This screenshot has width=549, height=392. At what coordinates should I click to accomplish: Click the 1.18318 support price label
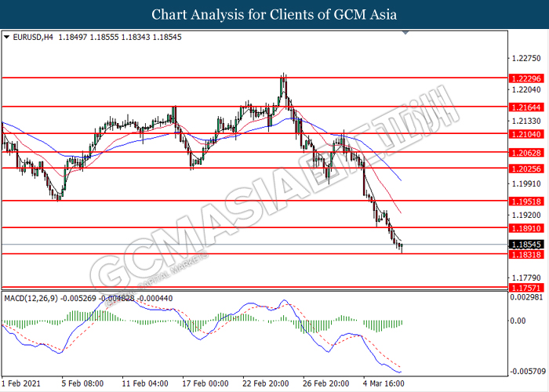point(526,255)
